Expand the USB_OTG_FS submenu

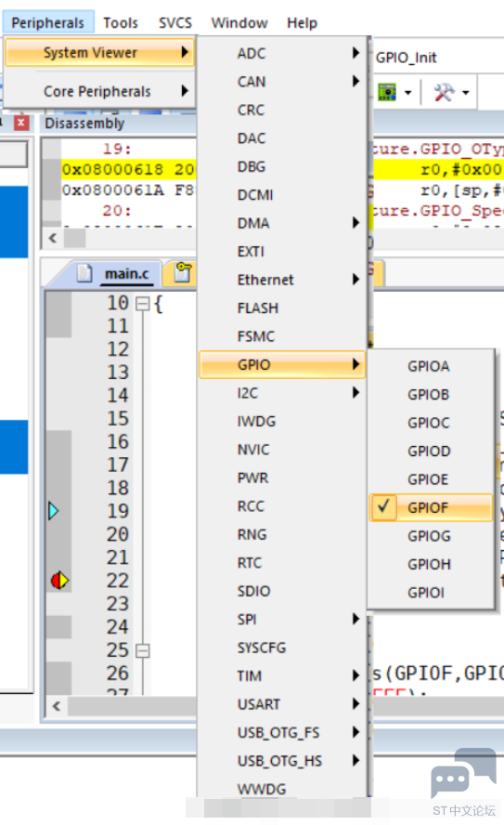(282, 733)
